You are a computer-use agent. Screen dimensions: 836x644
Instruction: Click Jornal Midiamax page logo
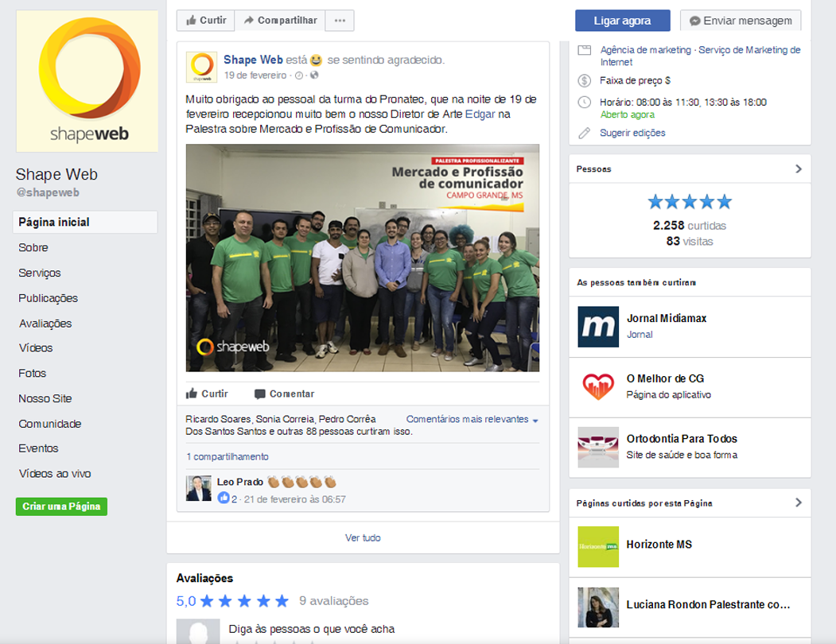(x=598, y=327)
